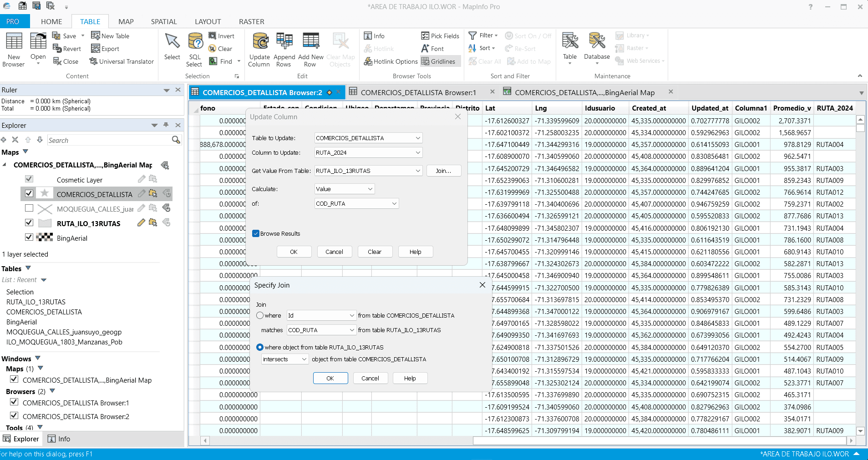Click the browser horizontal scrollbar left arrow

coord(205,440)
